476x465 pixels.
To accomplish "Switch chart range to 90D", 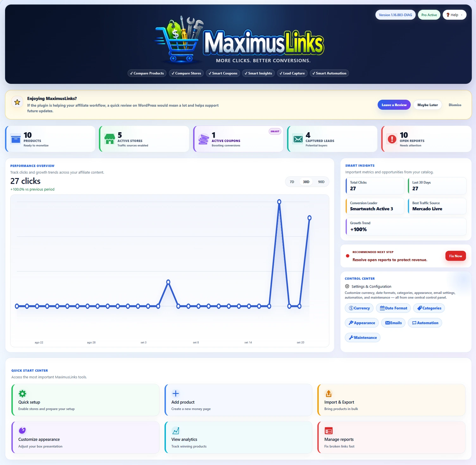I will (x=321, y=182).
